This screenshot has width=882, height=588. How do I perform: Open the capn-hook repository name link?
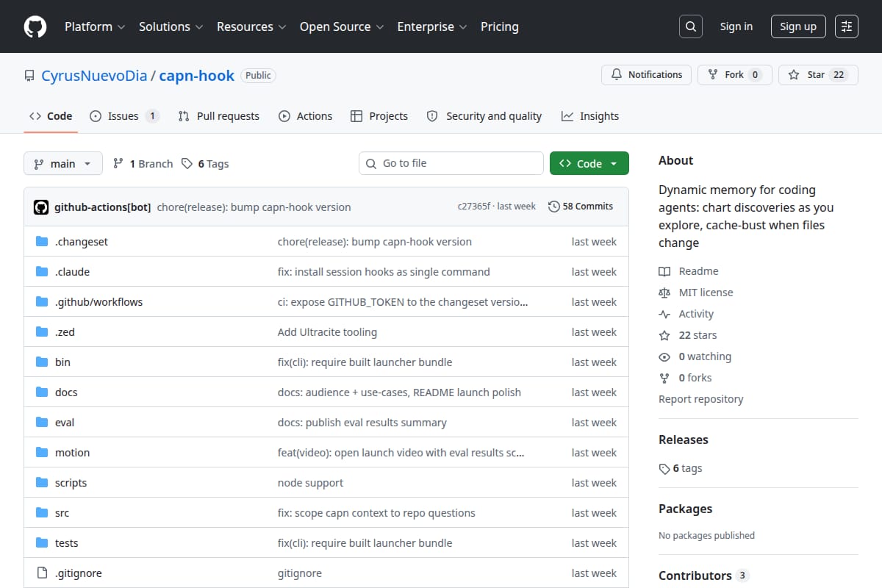[x=197, y=75]
